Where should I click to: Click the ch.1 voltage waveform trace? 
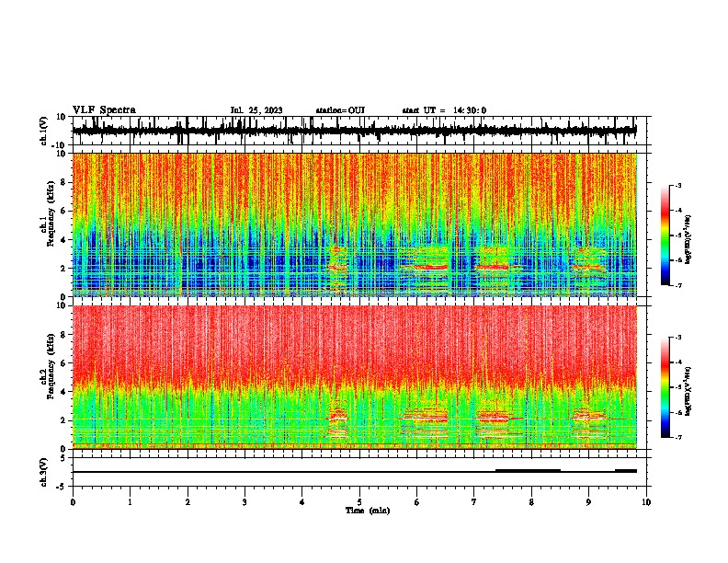354,131
